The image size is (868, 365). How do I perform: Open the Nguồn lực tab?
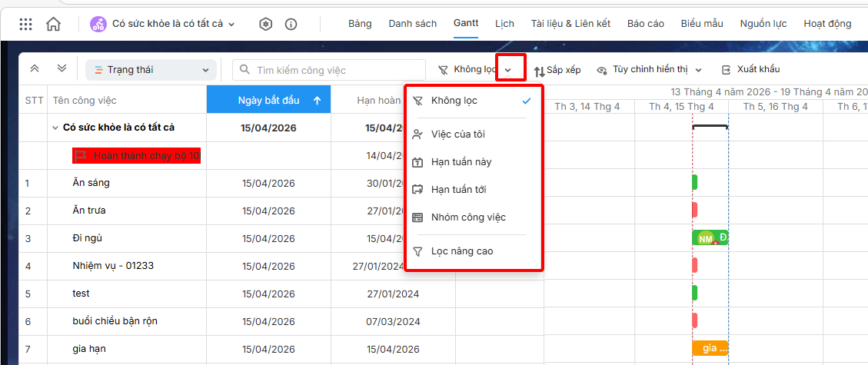[x=763, y=24]
